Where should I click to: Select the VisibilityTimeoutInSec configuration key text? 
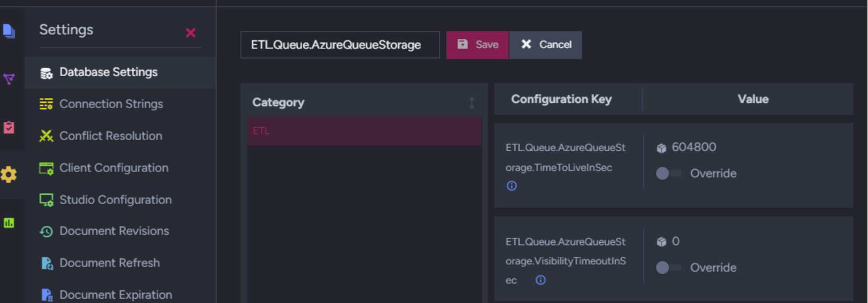pyautogui.click(x=565, y=261)
